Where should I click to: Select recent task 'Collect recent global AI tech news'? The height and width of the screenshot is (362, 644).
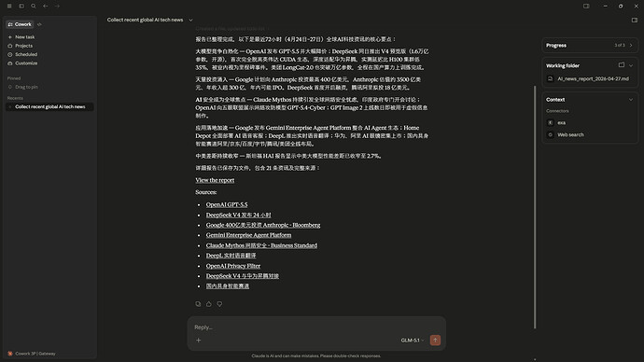(x=49, y=106)
